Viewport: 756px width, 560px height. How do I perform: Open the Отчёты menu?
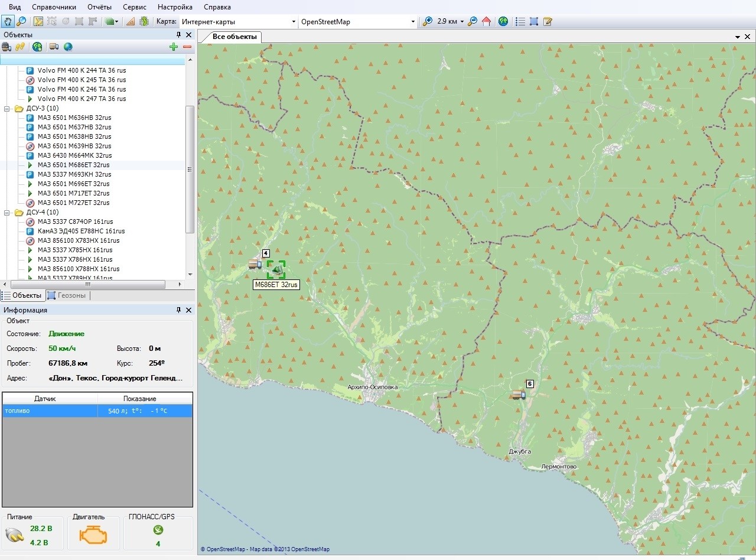[99, 7]
